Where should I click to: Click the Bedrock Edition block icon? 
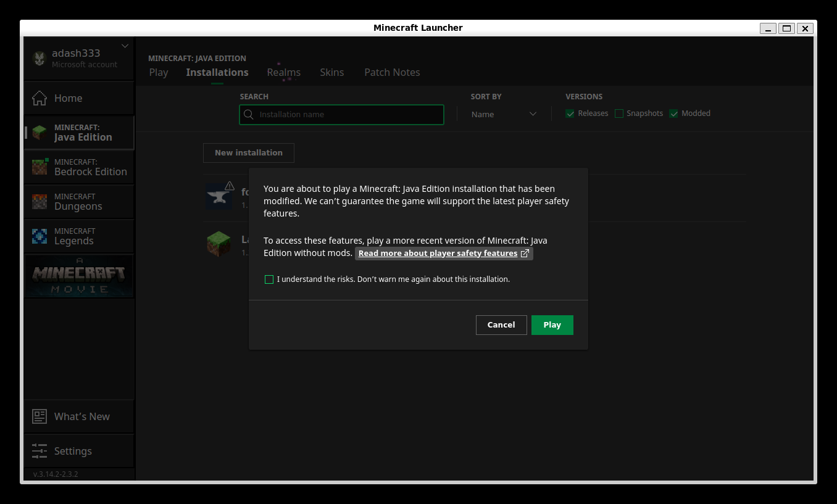[40, 167]
